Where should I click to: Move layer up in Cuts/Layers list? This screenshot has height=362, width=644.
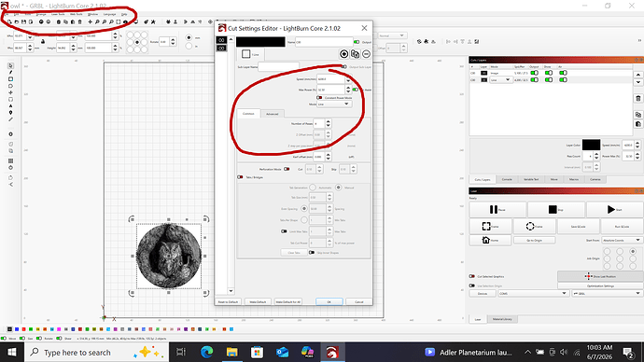coord(637,75)
